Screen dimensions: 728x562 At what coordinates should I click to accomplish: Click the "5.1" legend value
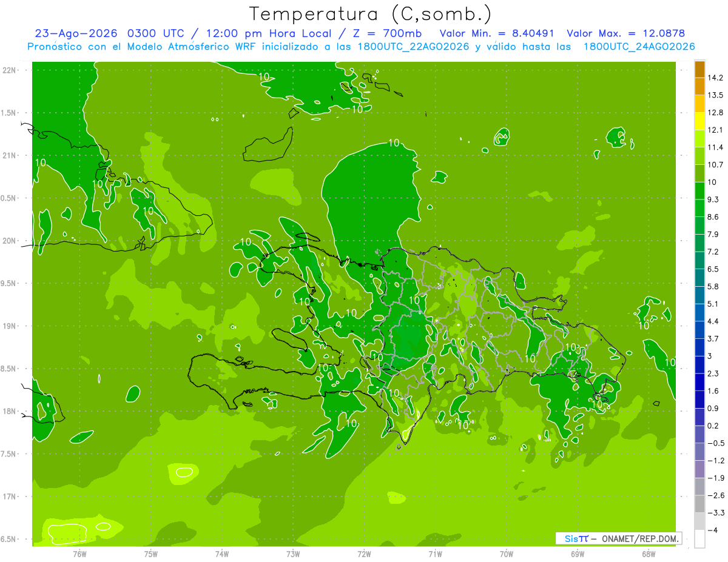pos(713,304)
